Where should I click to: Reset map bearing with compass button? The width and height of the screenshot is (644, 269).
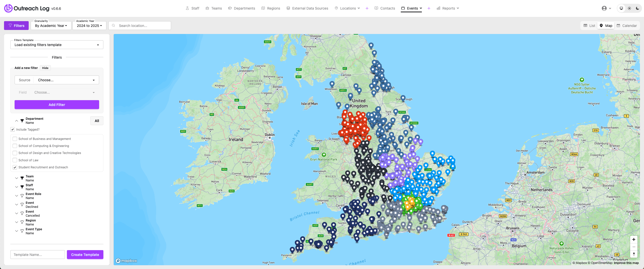pyautogui.click(x=634, y=254)
